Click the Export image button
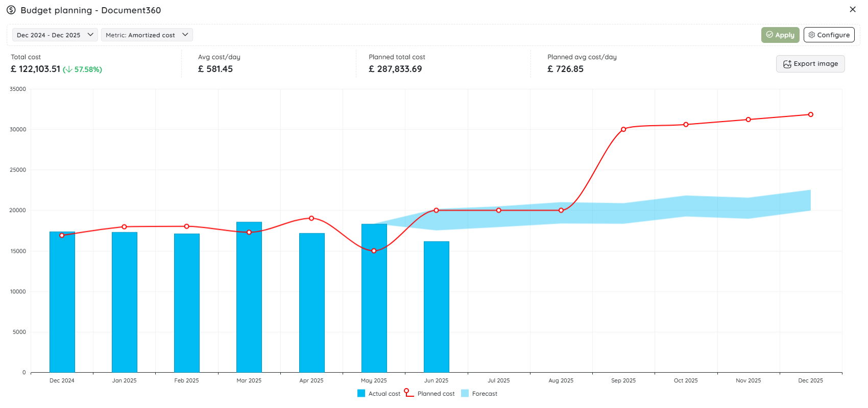 pyautogui.click(x=810, y=64)
